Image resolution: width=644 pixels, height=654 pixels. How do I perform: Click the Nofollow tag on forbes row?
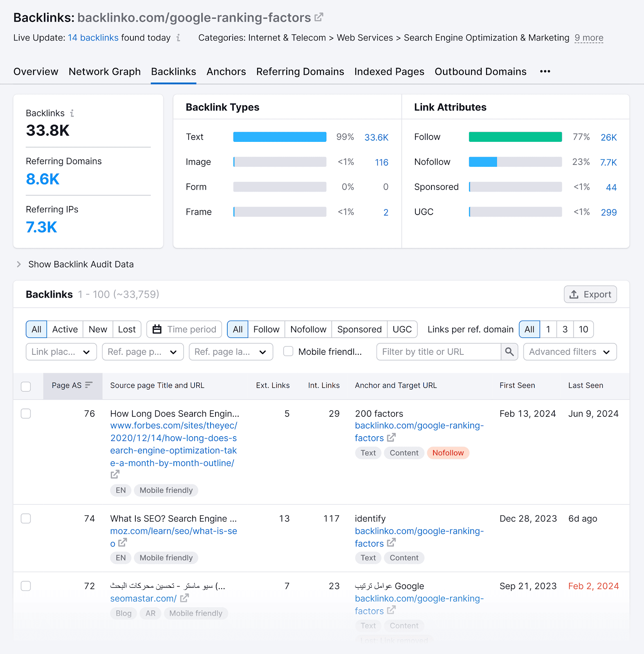coord(448,453)
